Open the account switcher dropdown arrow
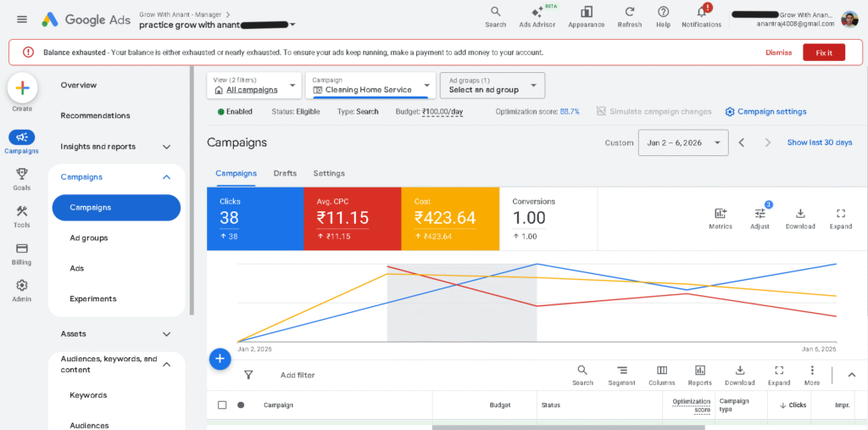The image size is (868, 430). point(292,25)
